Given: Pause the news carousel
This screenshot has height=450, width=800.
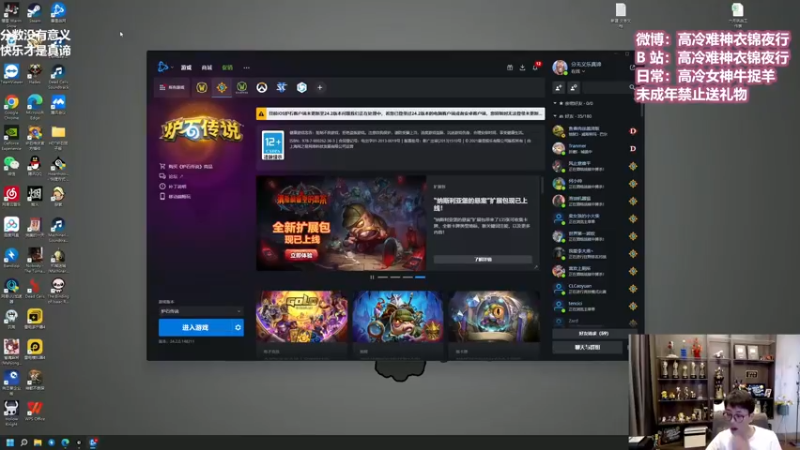Looking at the screenshot, I should 372,277.
